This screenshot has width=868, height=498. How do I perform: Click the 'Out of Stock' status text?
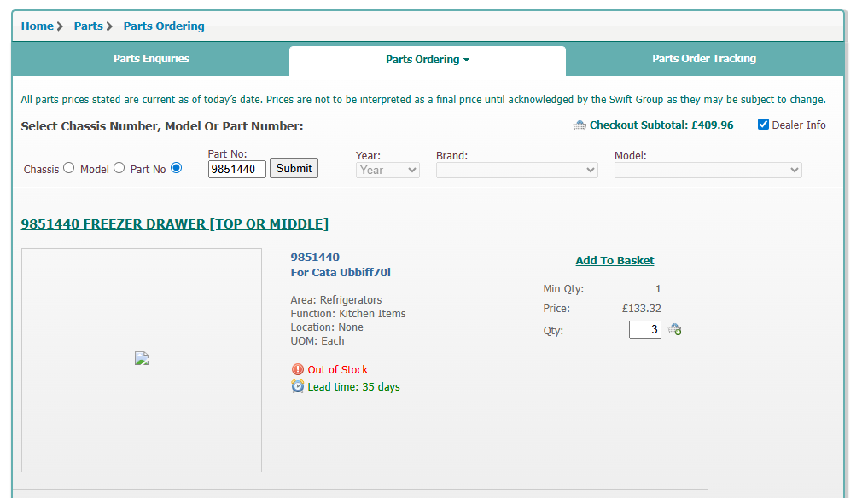(x=338, y=369)
